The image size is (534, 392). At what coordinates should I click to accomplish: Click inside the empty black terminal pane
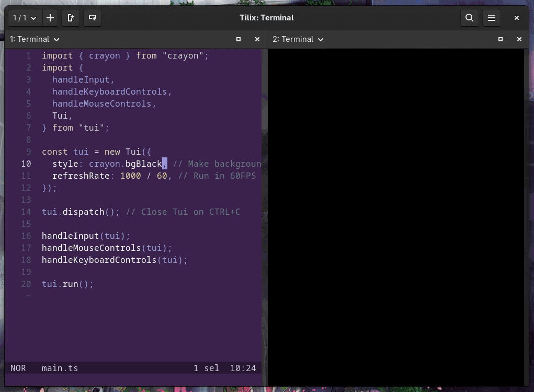(395, 209)
